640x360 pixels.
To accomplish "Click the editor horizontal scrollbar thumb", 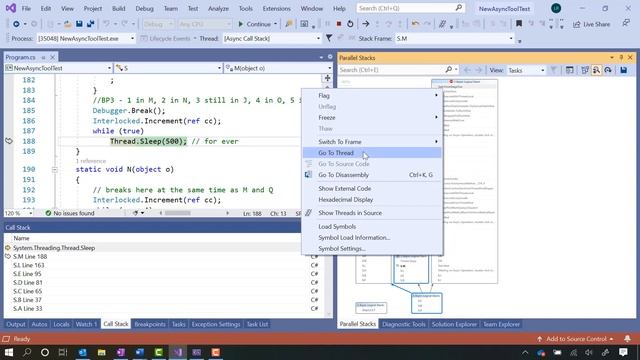I will [x=178, y=213].
